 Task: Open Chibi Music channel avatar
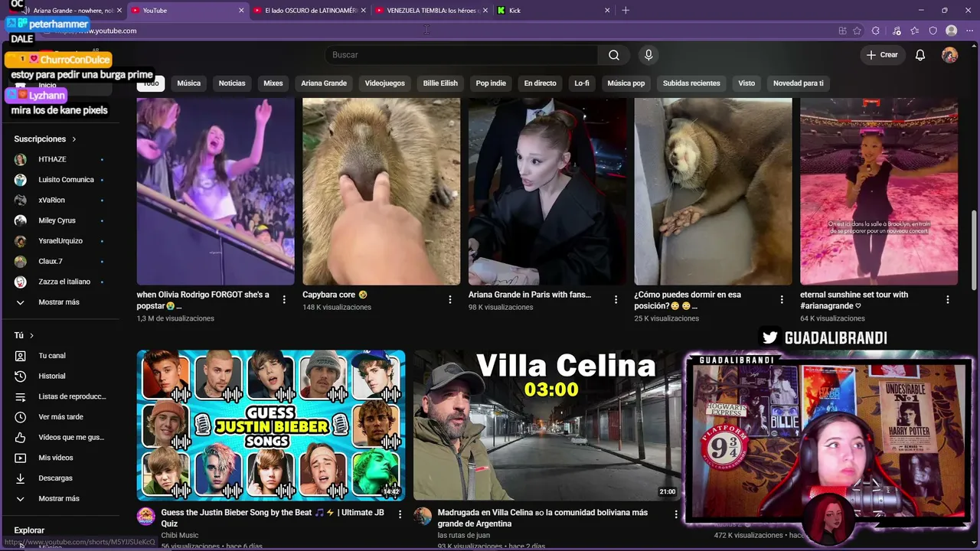(x=146, y=517)
